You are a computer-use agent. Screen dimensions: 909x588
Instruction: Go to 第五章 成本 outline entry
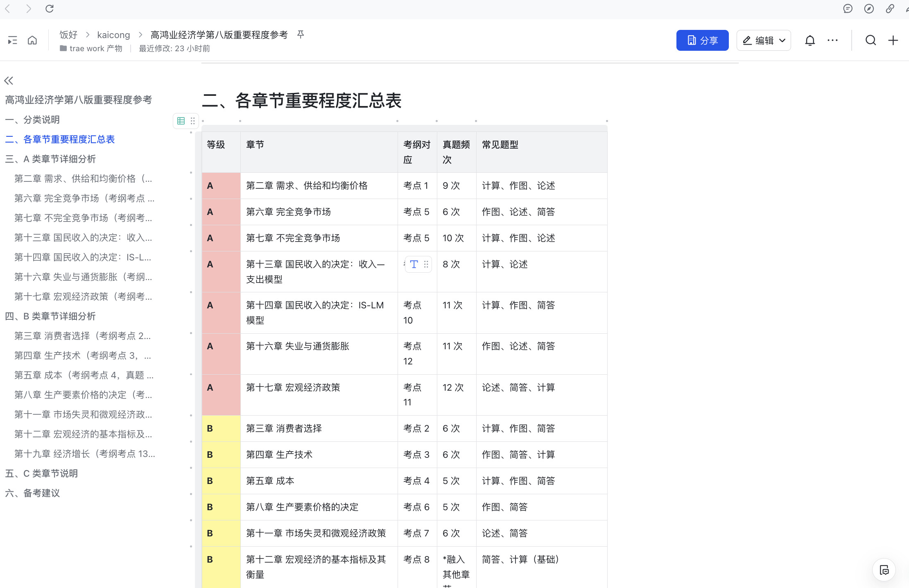[84, 375]
